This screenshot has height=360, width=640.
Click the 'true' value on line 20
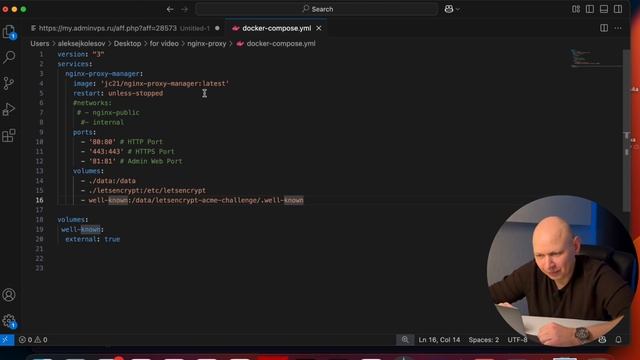(x=112, y=239)
